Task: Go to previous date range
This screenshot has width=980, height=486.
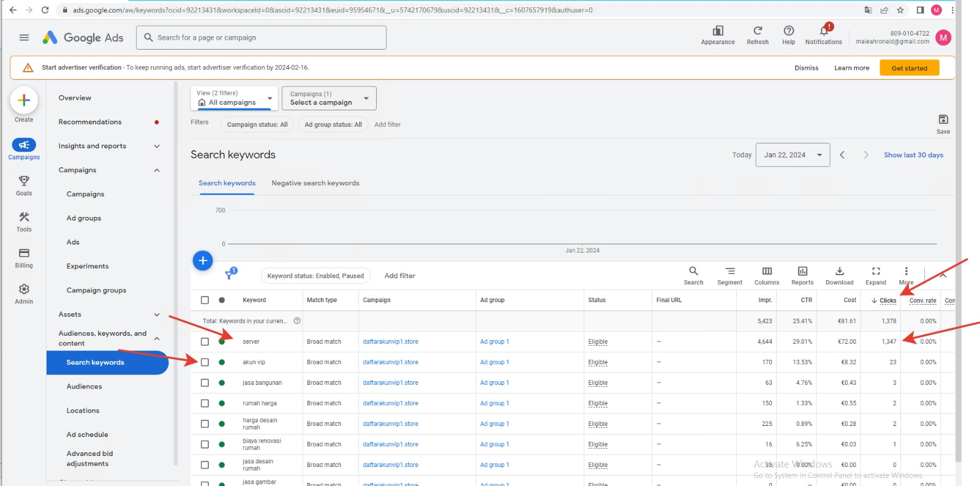Action: coord(842,155)
